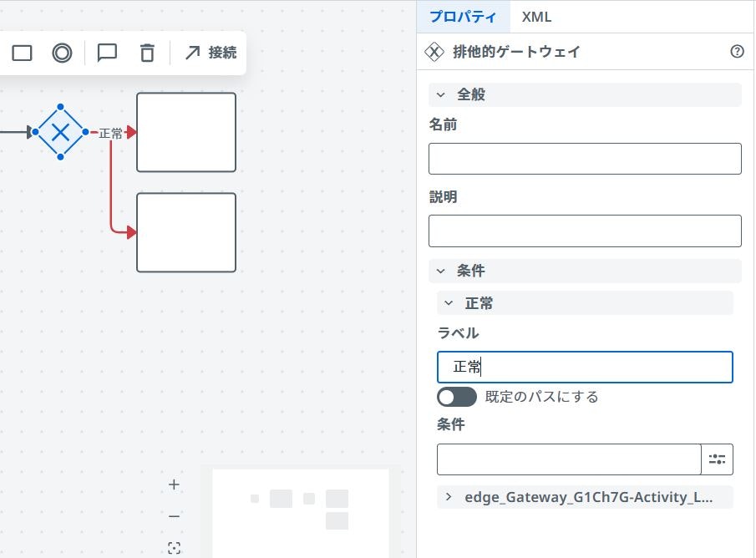This screenshot has width=756, height=558.
Task: Click inside the 説明 input field
Action: 584,231
